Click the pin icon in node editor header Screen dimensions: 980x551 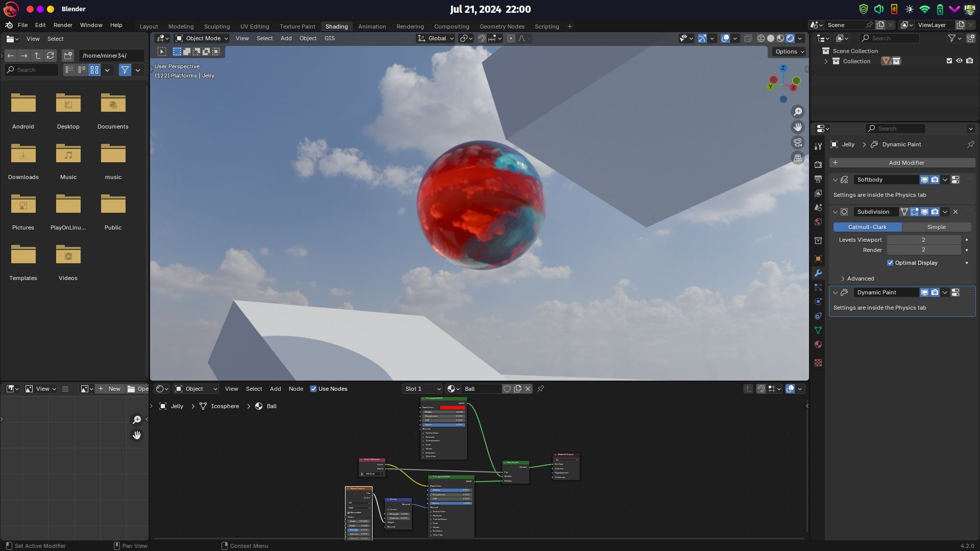541,389
